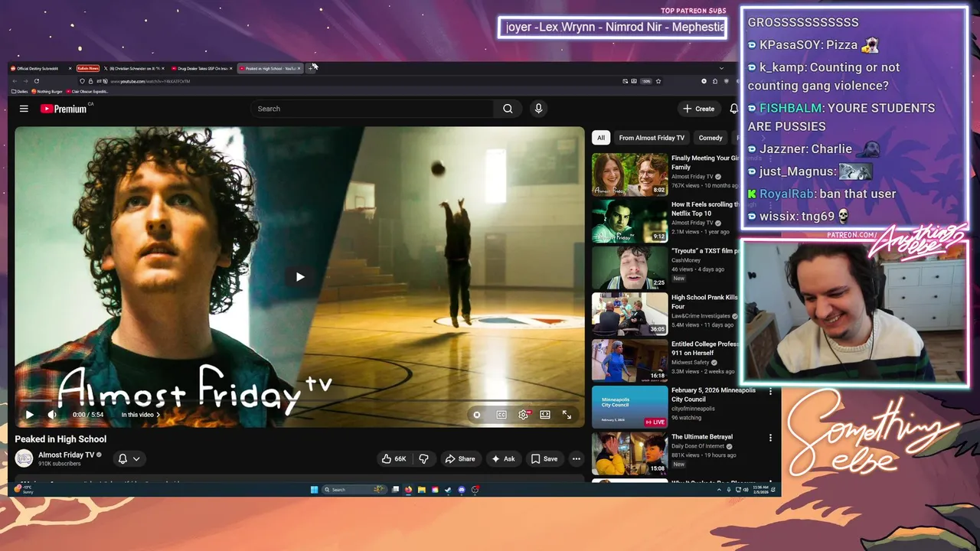Reload the page in browser toolbar
The width and height of the screenshot is (980, 551).
36,81
